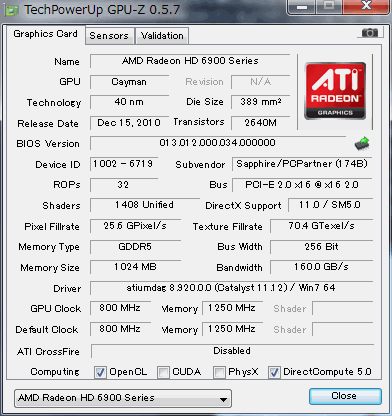Switch to the Sensors tab
Viewport: 392px width, 416px height.
click(x=109, y=36)
